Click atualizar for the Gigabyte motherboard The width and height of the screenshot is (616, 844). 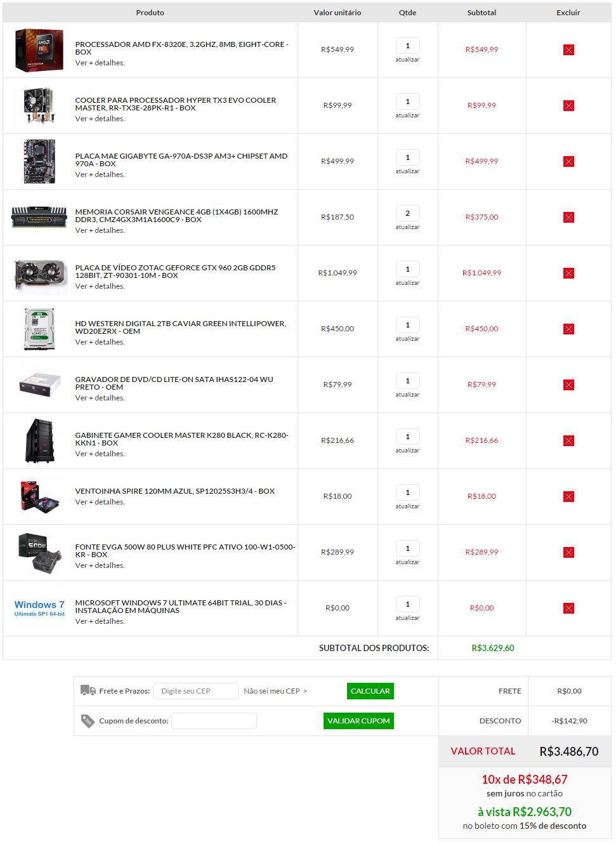click(407, 171)
